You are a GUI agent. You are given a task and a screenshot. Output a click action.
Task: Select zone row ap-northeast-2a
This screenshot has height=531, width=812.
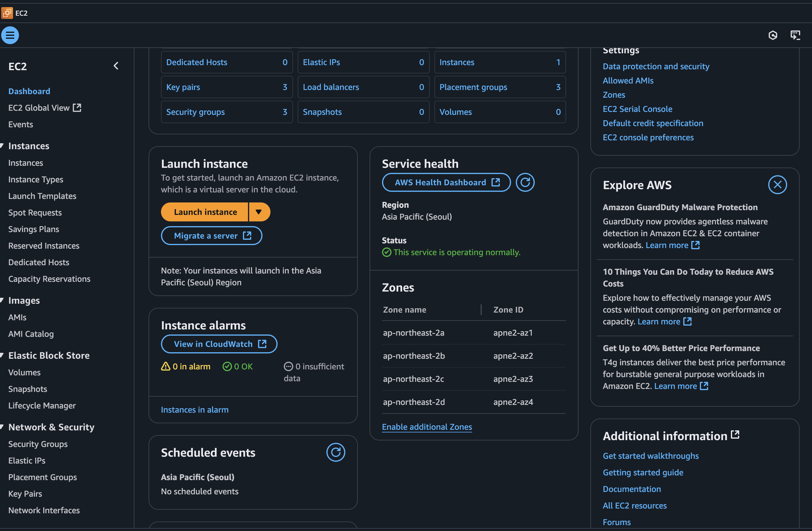coord(473,333)
